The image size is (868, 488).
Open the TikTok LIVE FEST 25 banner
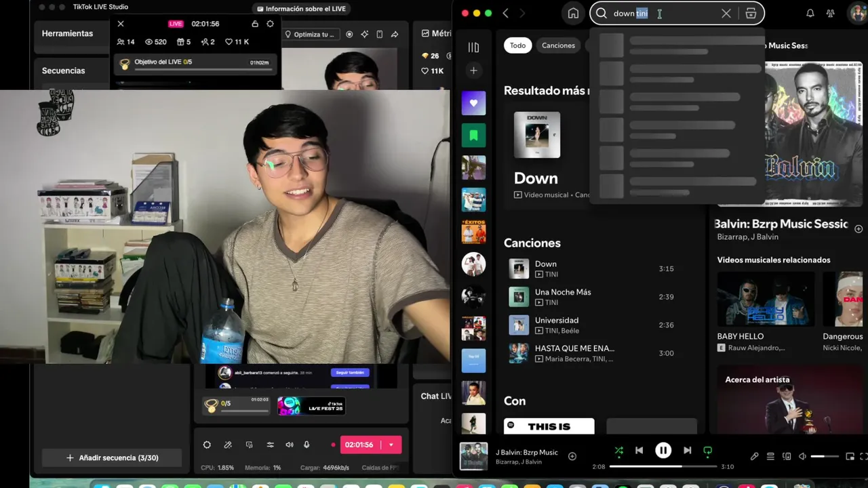[x=311, y=406]
